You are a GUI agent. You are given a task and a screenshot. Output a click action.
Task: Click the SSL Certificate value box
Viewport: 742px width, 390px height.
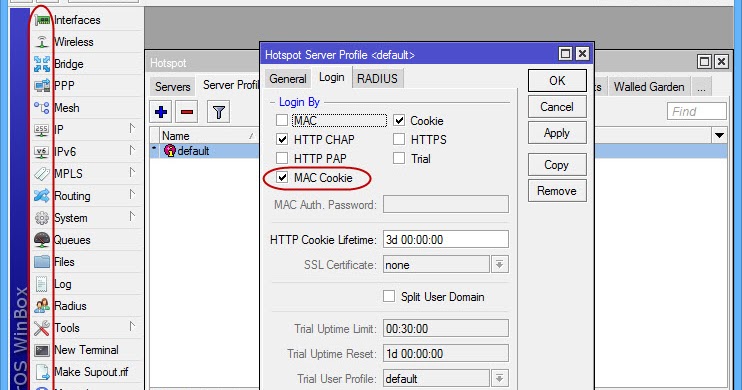pyautogui.click(x=436, y=265)
